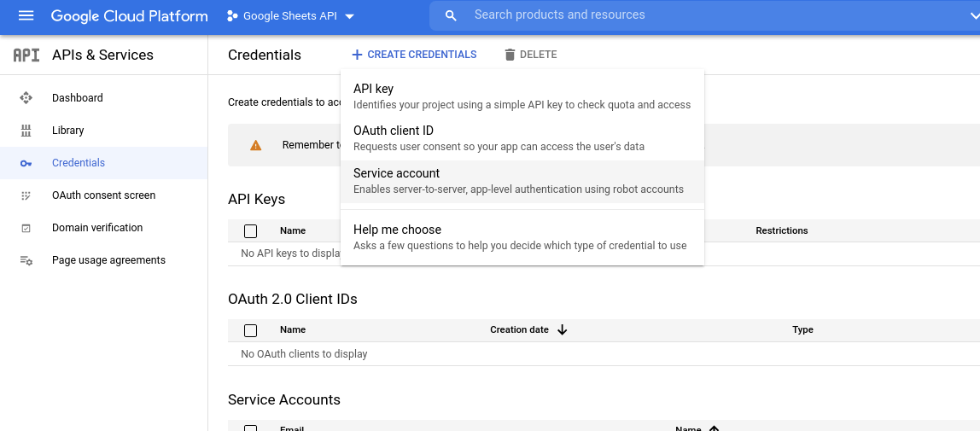Click the Domain verification checkbox icon

(26, 228)
